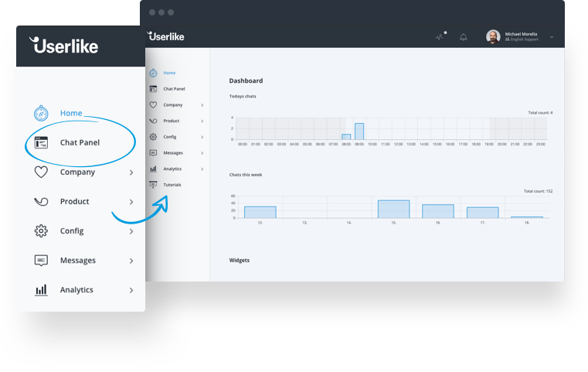588x372 pixels.
Task: Click the Userlike logo in dashboard window header
Action: [x=165, y=36]
